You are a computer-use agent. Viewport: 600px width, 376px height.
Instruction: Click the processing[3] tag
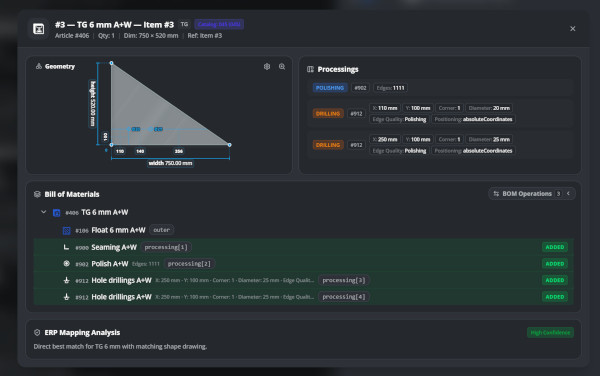pos(344,280)
